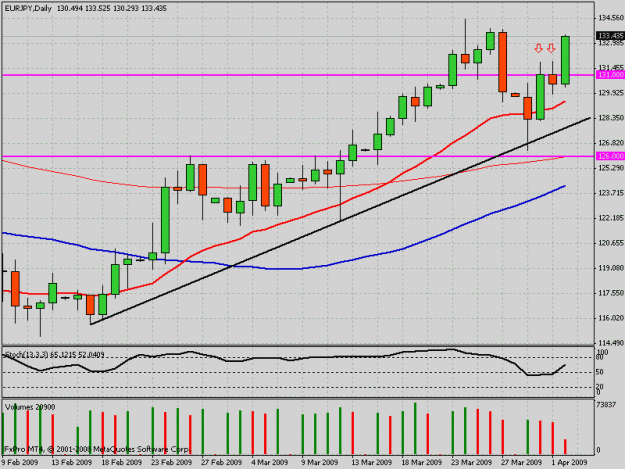Click the Volumes 20900 indicator label
The width and height of the screenshot is (625, 469).
[x=30, y=407]
